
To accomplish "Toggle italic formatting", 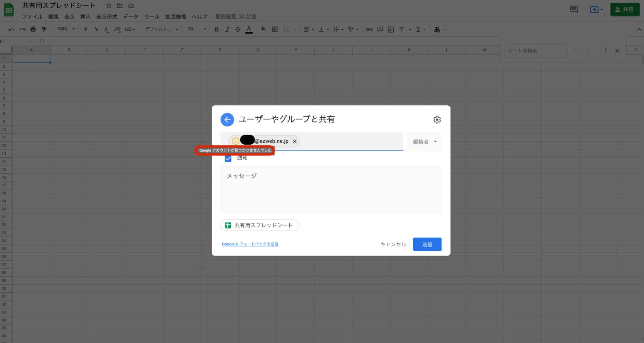I will point(227,29).
